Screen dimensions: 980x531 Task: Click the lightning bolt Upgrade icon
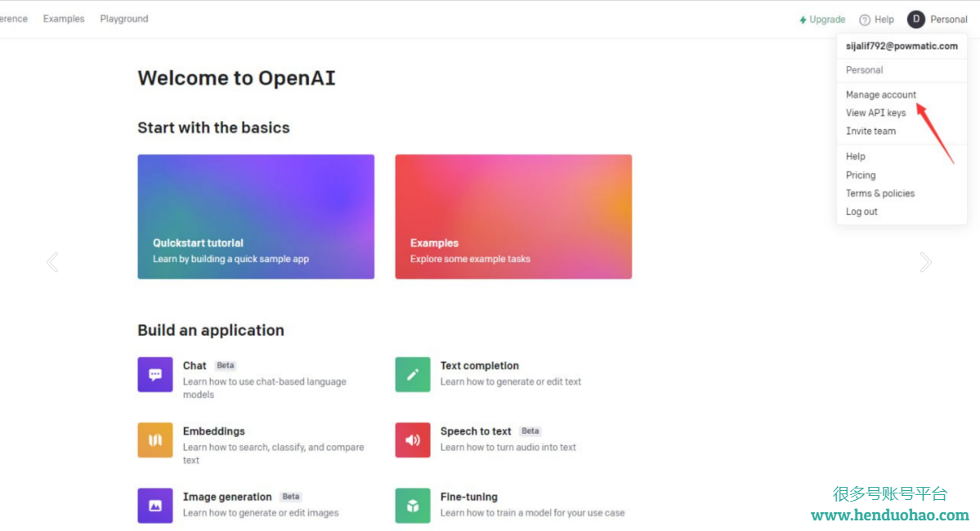(x=803, y=20)
